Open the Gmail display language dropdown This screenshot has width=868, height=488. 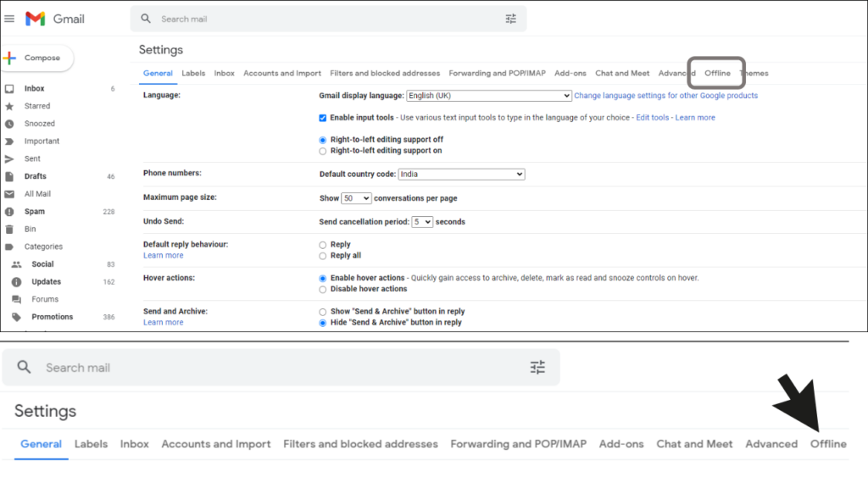488,95
